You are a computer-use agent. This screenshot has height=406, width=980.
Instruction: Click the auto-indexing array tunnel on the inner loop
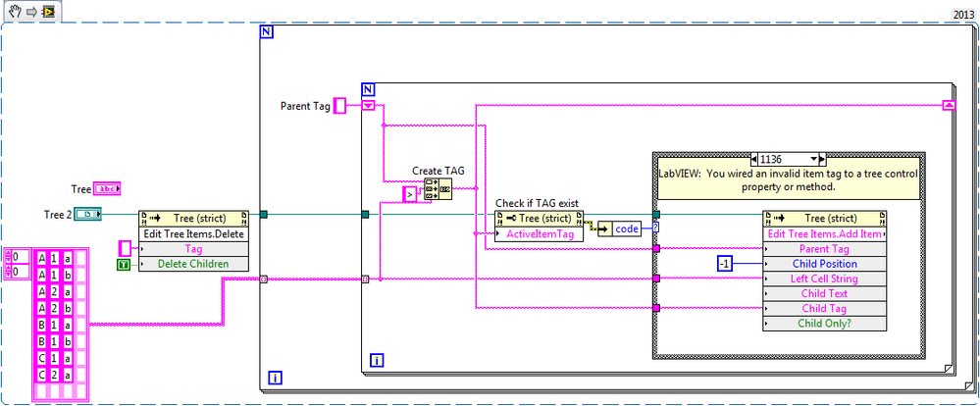click(x=366, y=279)
